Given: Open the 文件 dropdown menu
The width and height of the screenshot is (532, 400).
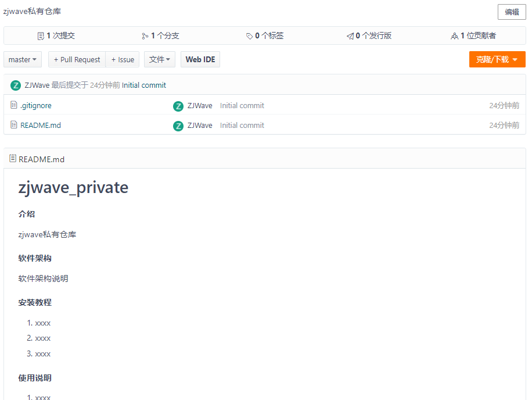Looking at the screenshot, I should coord(160,59).
